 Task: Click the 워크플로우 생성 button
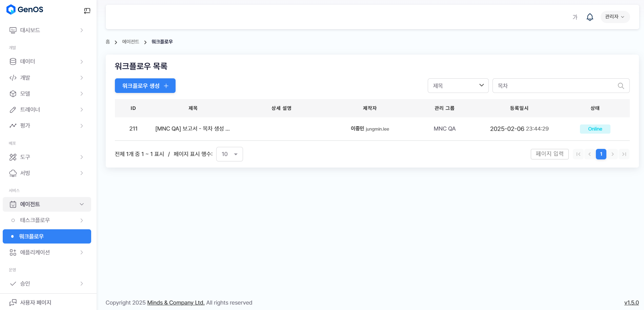tap(145, 86)
